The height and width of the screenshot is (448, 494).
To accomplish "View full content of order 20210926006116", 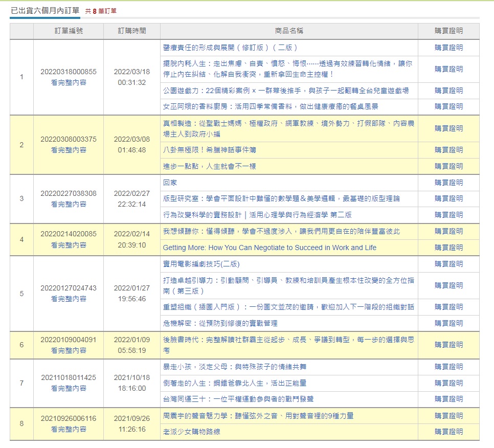I will point(69,429).
